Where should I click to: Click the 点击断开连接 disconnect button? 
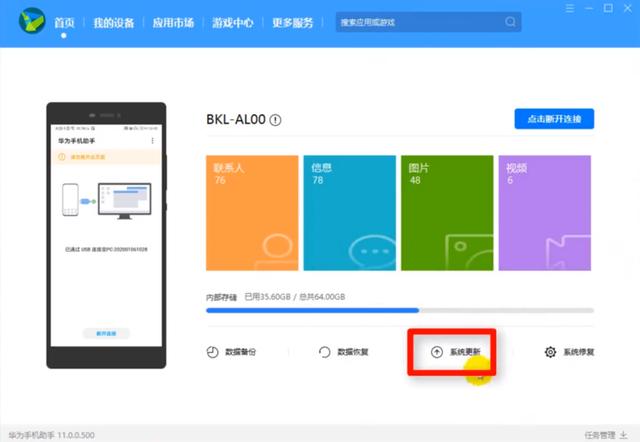click(x=554, y=119)
